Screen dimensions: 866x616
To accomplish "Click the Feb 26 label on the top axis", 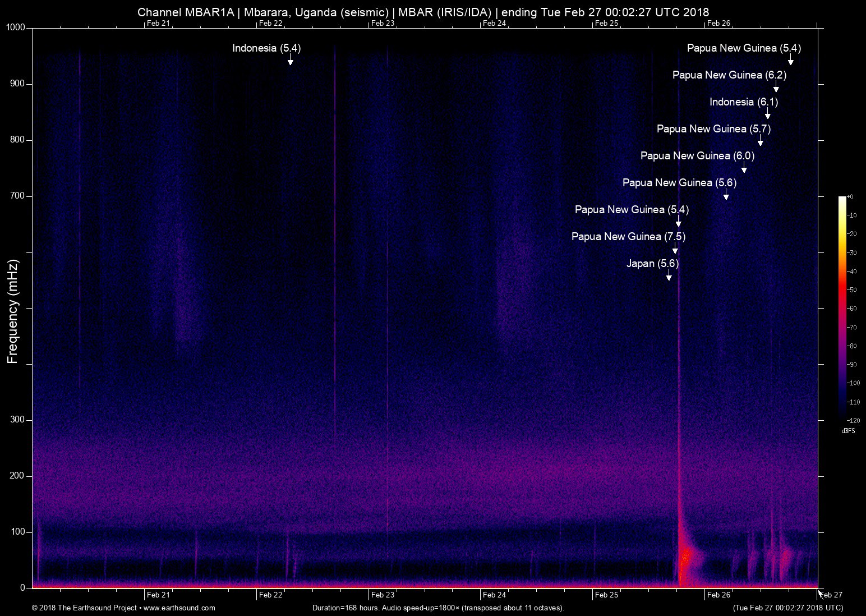I will [720, 24].
